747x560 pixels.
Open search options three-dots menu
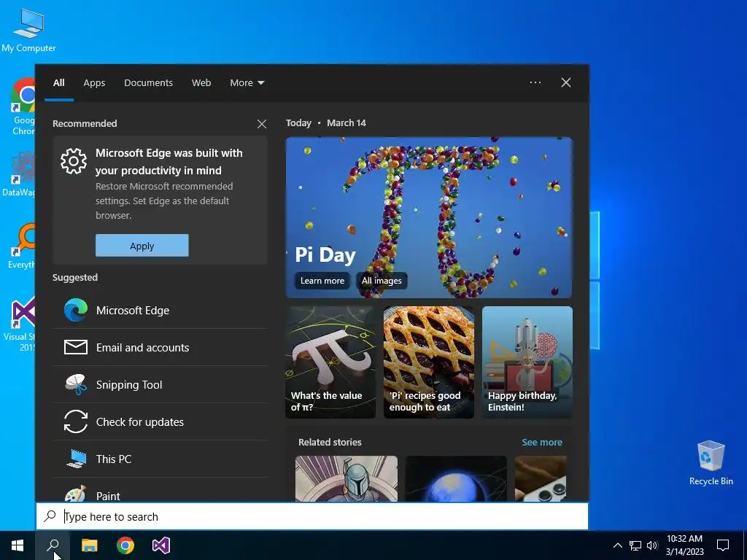pyautogui.click(x=535, y=82)
